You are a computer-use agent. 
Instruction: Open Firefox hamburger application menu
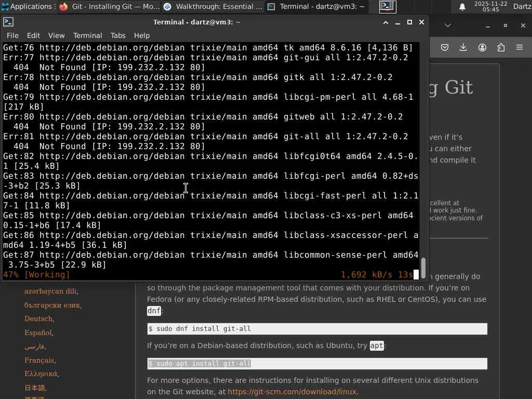[x=520, y=47]
